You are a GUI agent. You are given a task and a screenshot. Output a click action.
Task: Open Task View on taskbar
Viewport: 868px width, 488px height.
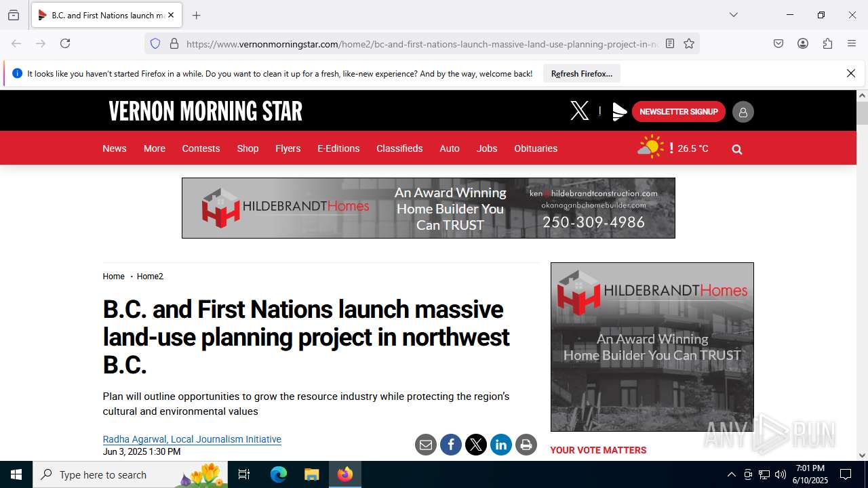(x=244, y=474)
